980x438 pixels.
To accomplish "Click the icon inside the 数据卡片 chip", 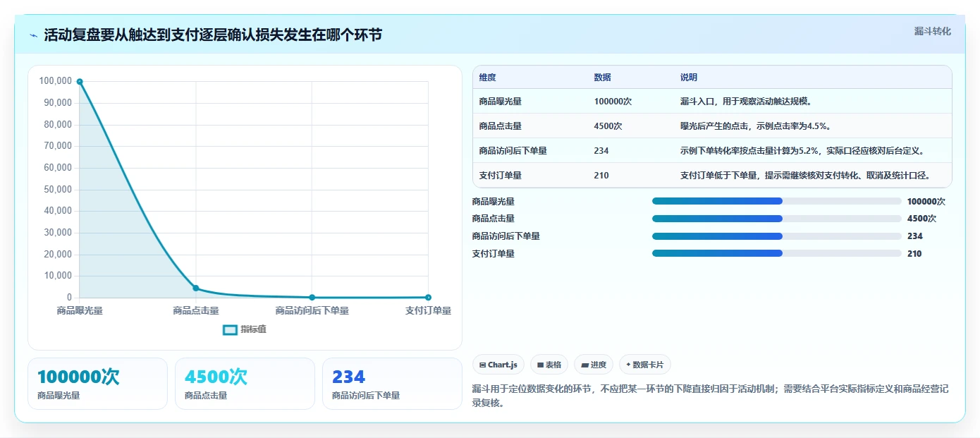I will pos(628,365).
